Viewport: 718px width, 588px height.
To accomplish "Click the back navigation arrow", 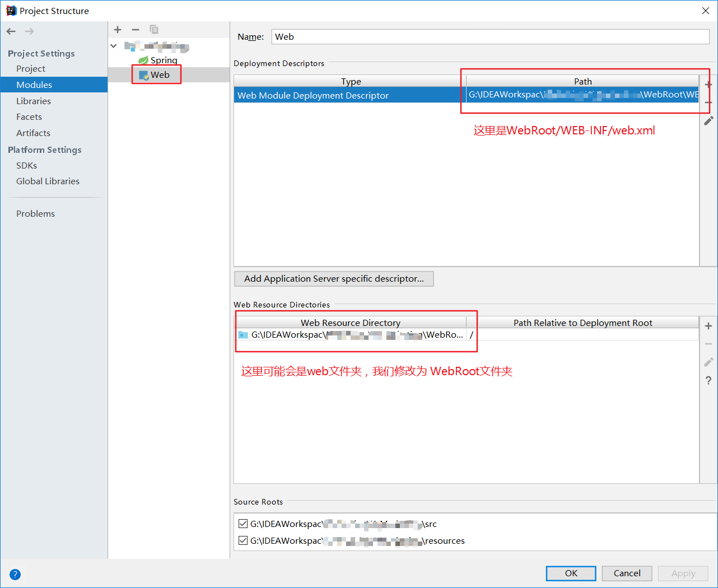I will coord(11,31).
